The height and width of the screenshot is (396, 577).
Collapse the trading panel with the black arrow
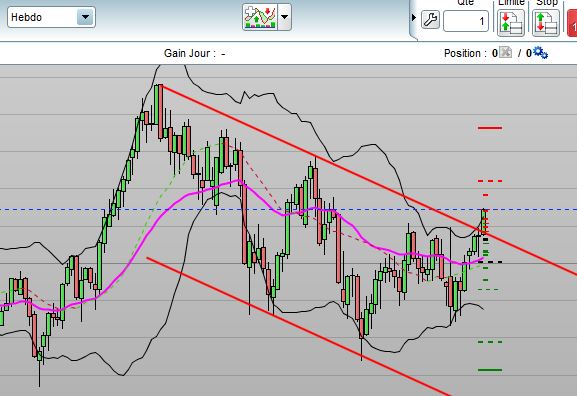click(x=414, y=17)
